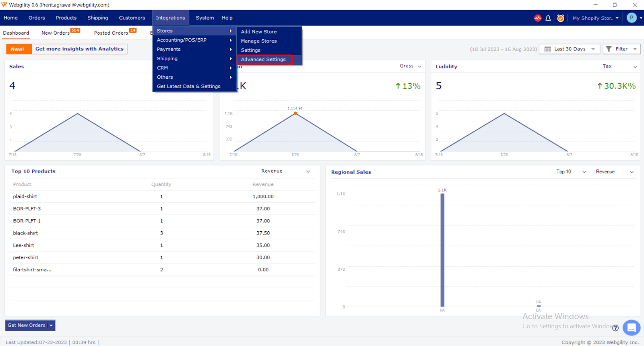Click the CA bar in Regional Sales
This screenshot has width=644, height=346.
click(538, 306)
